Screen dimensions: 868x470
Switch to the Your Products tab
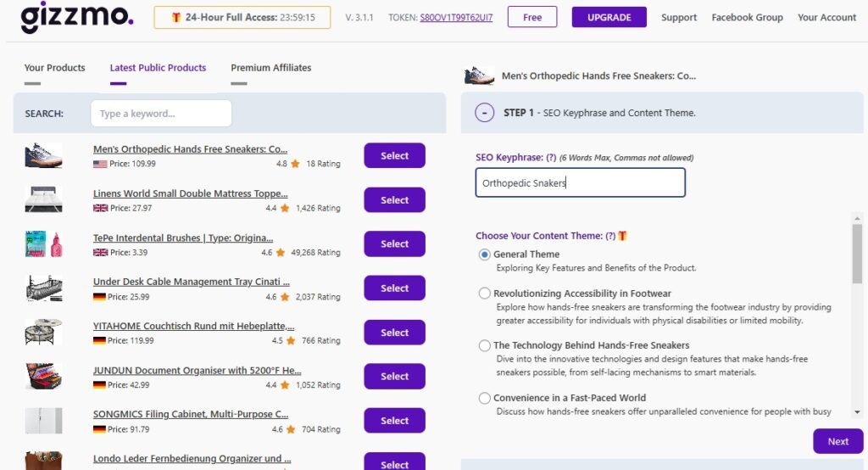[x=54, y=68]
